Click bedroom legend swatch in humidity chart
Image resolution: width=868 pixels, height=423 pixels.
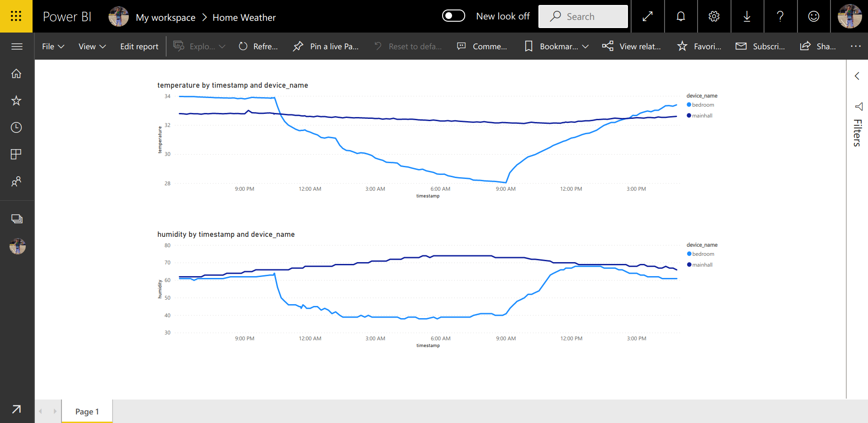(x=689, y=254)
